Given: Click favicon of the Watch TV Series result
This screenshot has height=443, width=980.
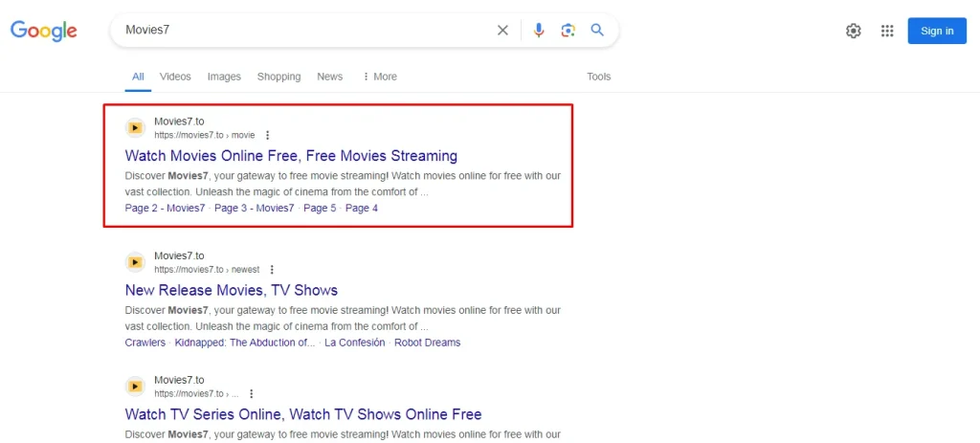Looking at the screenshot, I should (x=135, y=387).
